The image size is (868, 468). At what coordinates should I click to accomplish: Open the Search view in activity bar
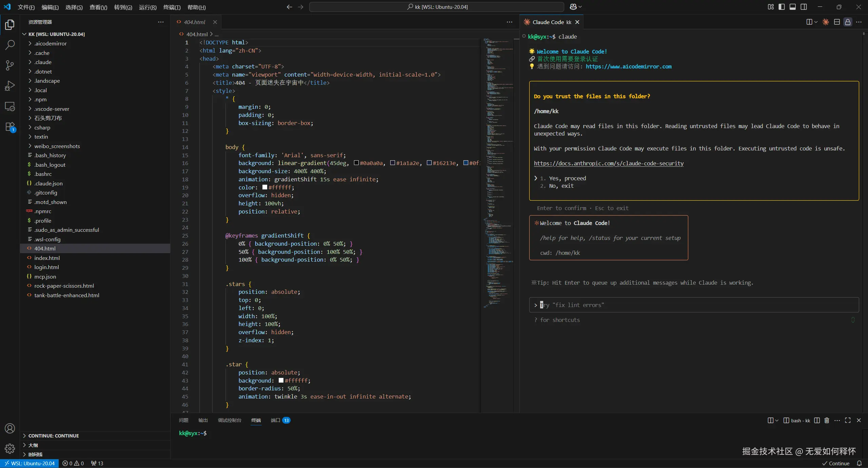(x=10, y=45)
